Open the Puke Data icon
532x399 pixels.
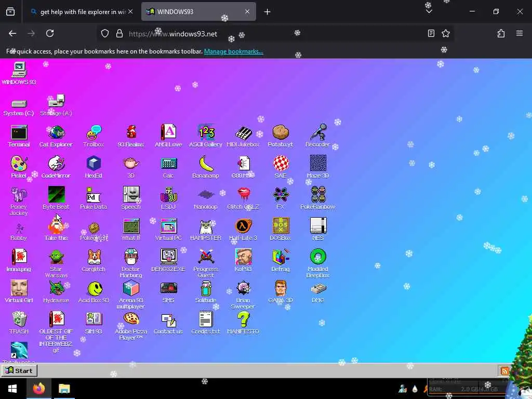coord(94,198)
